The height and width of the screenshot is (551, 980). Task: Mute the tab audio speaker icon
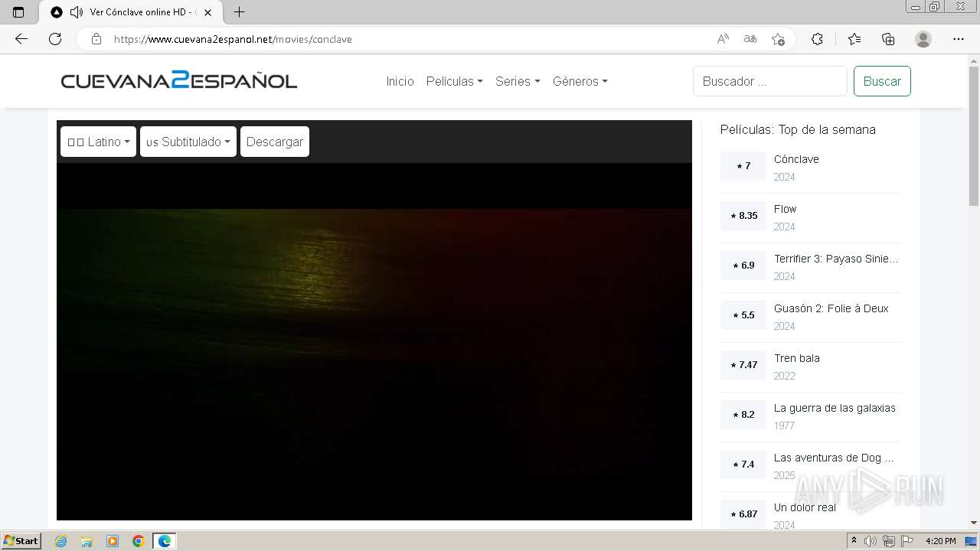pyautogui.click(x=76, y=12)
